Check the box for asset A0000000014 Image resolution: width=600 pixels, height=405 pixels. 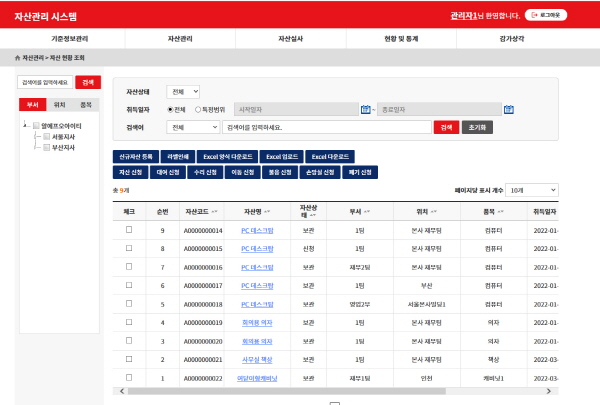(x=128, y=230)
